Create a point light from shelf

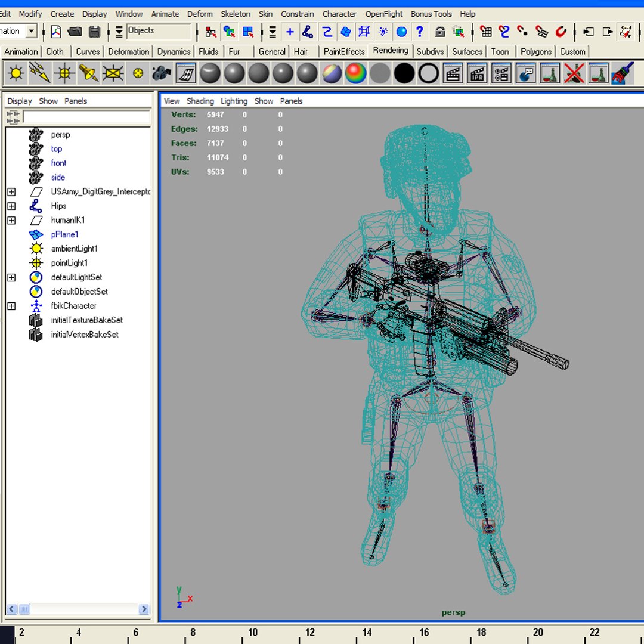tap(64, 73)
